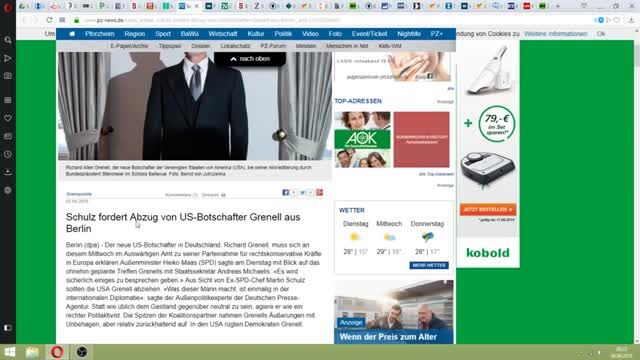This screenshot has width=640, height=360.
Task: Click 'Jetzt bestellen' on Kobold ad
Action: 488,209
